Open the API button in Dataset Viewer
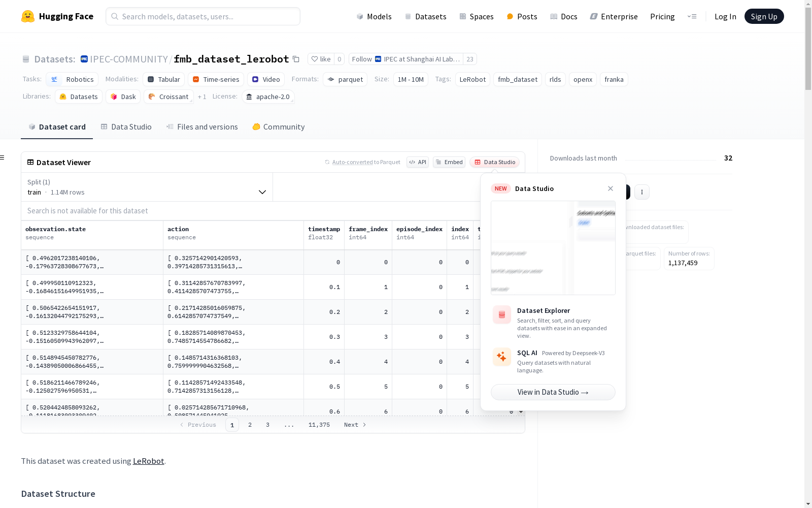This screenshot has height=508, width=812. tap(418, 162)
